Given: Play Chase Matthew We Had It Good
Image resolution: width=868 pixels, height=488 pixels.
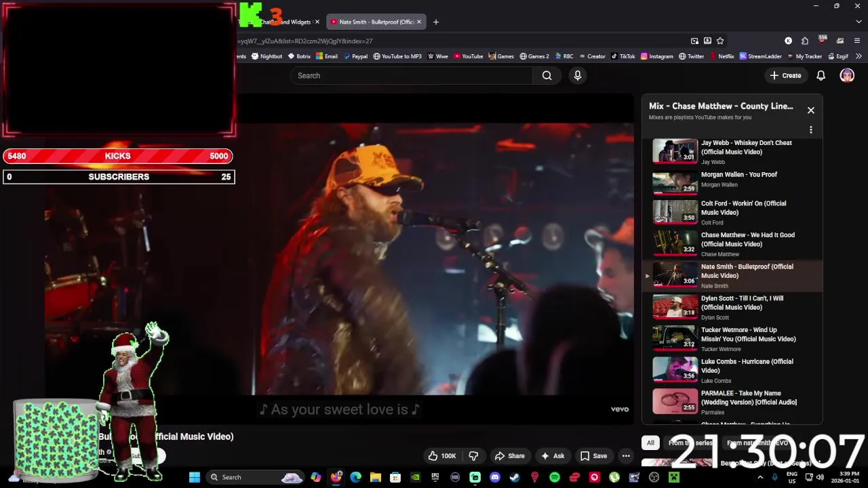Looking at the screenshot, I should (x=732, y=244).
